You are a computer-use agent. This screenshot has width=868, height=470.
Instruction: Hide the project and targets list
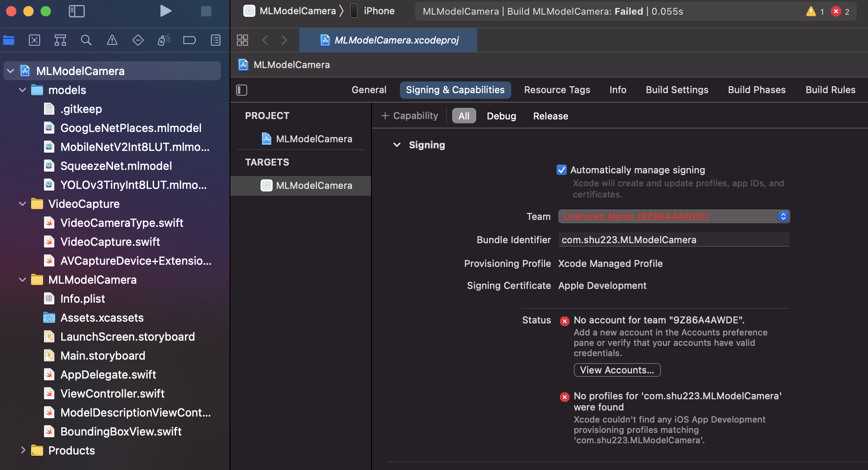click(242, 90)
